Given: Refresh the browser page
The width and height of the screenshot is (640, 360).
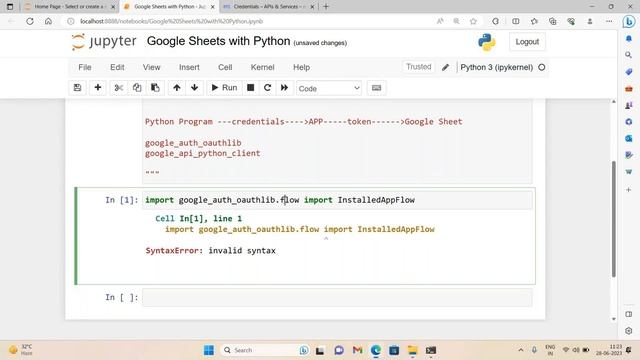Looking at the screenshot, I should tap(30, 21).
